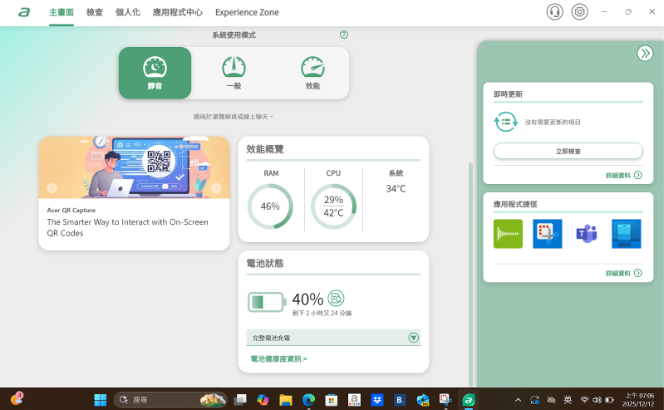664x410 pixels.
Task: Expand the 完整電池充電 dropdown
Action: (x=413, y=338)
